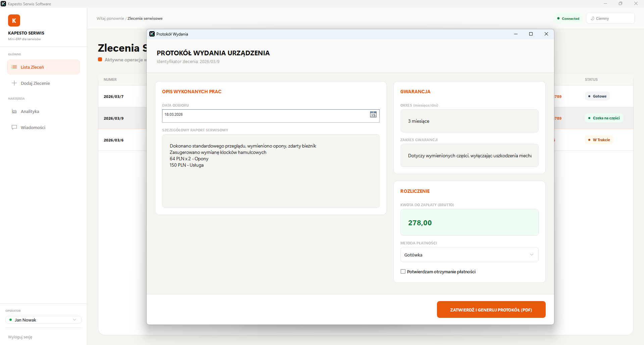
Task: Click the Protokół Wydania title bar icon
Action: pyautogui.click(x=152, y=34)
